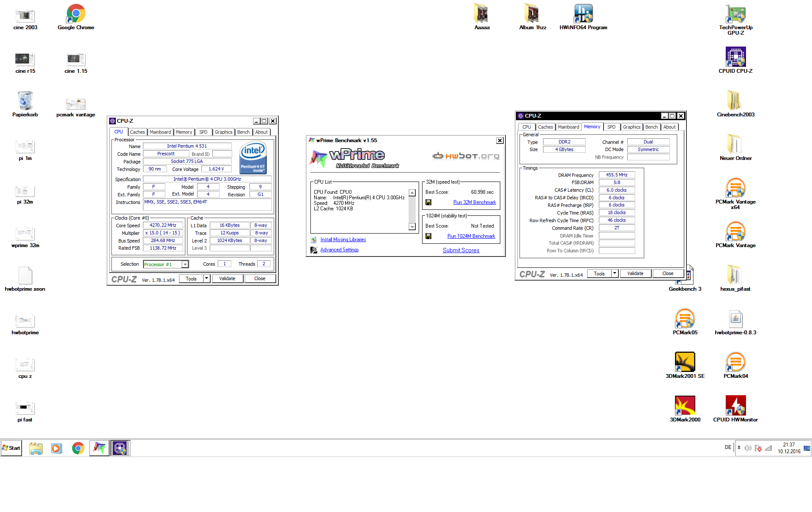Open the Papierkorb recycle bin

[25, 105]
